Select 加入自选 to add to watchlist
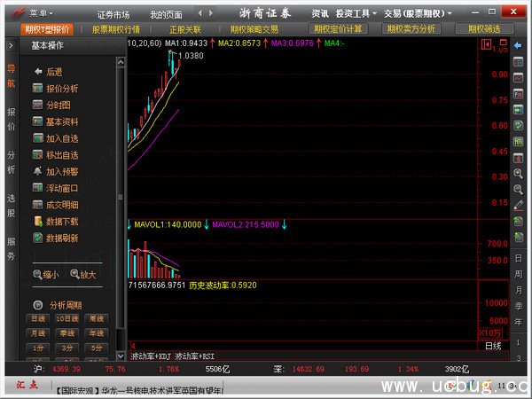This screenshot has width=532, height=399. 55,138
